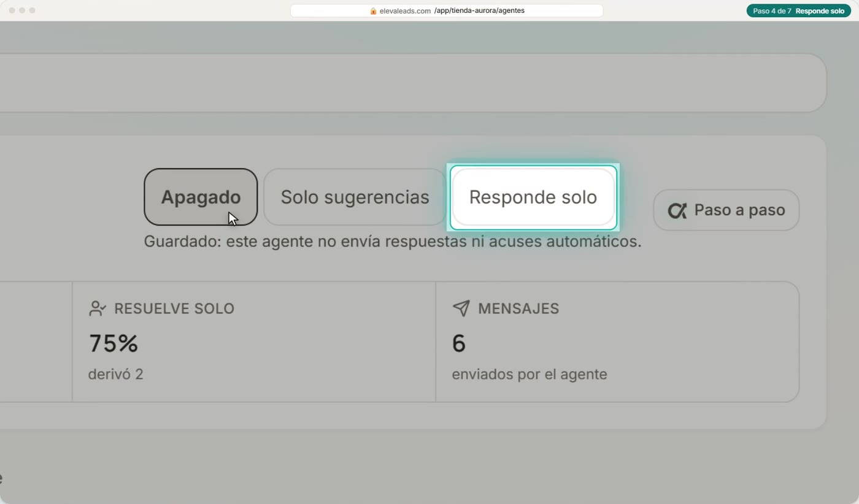The image size is (859, 504).
Task: Click the 'Paso 4 de 7' step badge
Action: 799,11
